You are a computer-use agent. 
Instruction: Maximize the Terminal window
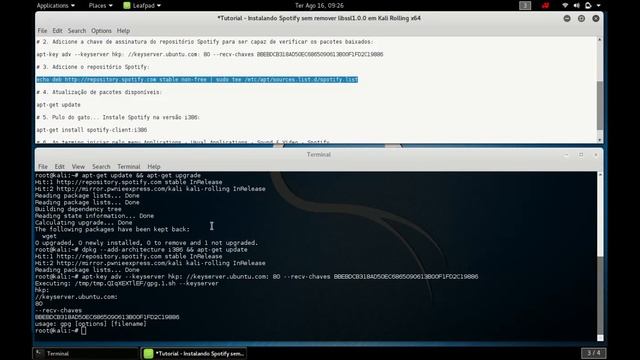pos(581,155)
